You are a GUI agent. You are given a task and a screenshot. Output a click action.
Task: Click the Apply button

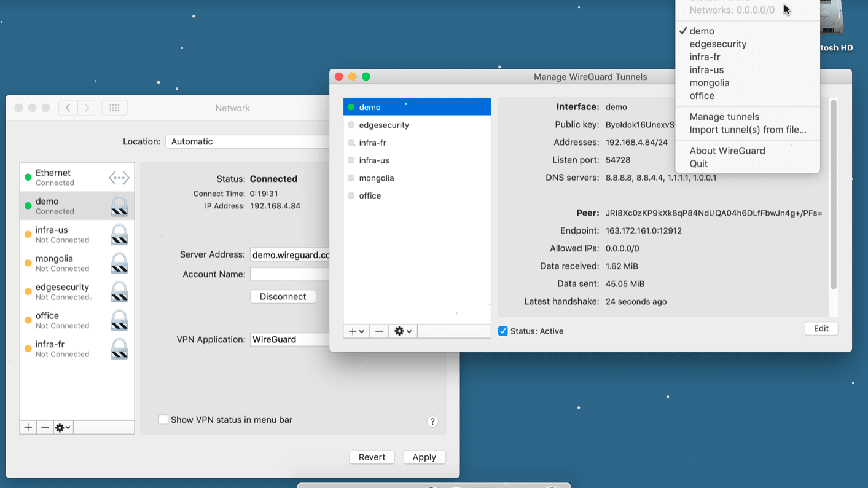click(x=424, y=457)
